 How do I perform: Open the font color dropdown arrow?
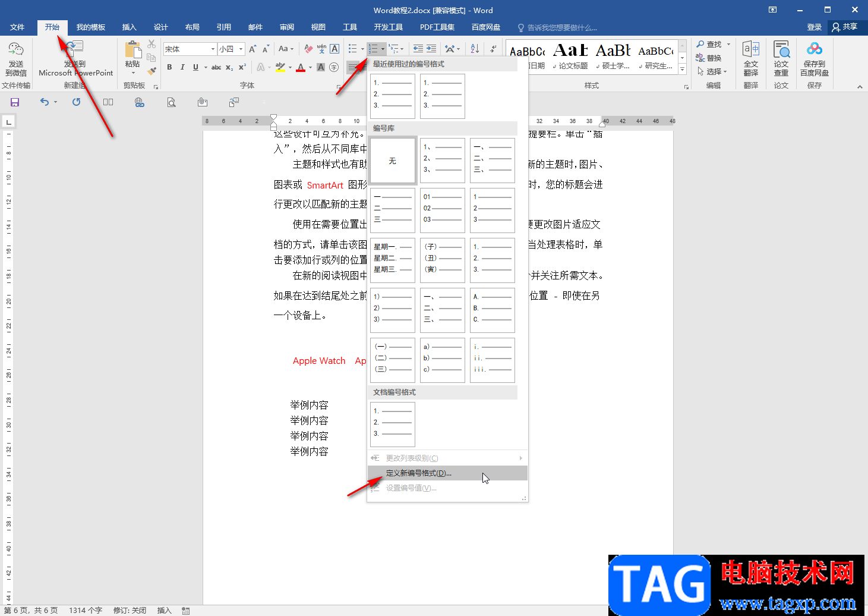click(310, 67)
